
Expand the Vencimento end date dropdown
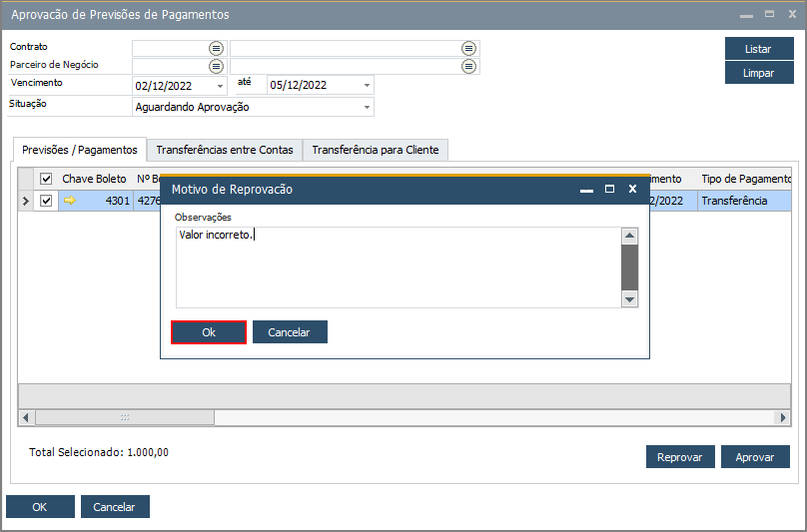tap(367, 86)
